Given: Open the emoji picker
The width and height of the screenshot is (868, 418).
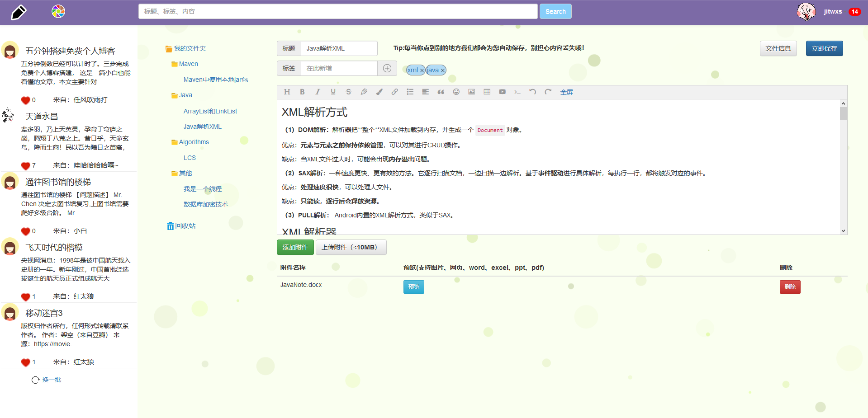Looking at the screenshot, I should (456, 92).
